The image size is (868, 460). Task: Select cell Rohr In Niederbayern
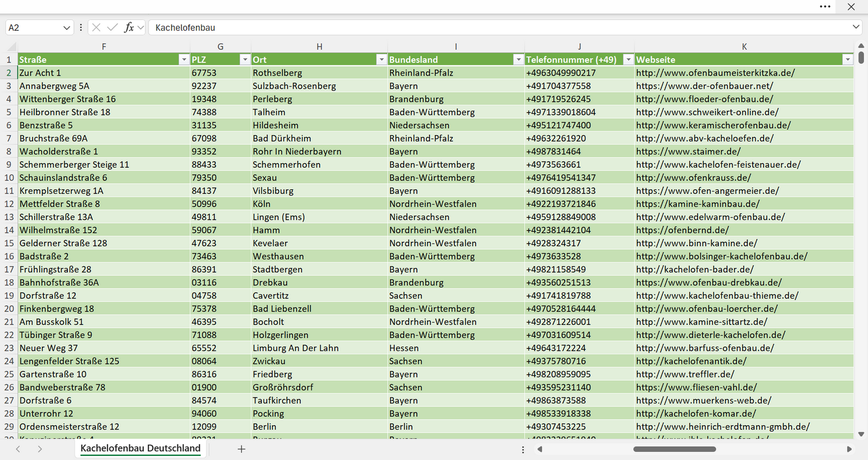319,151
